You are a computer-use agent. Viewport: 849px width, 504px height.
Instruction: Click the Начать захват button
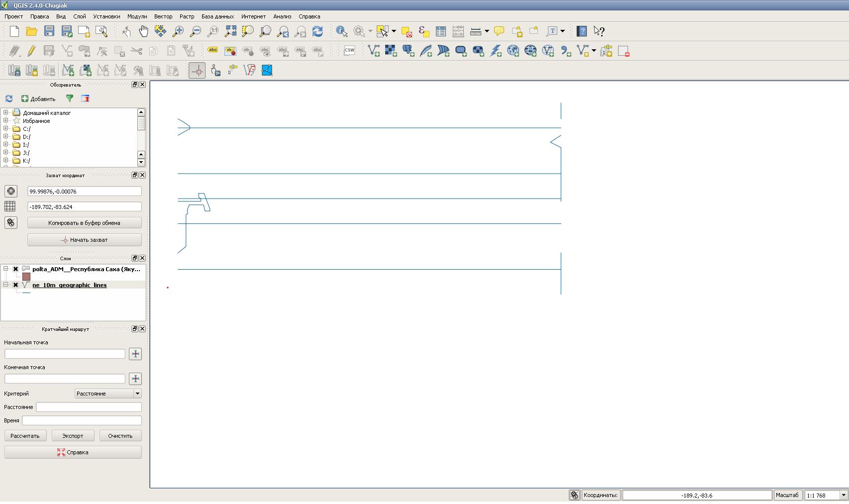point(85,240)
